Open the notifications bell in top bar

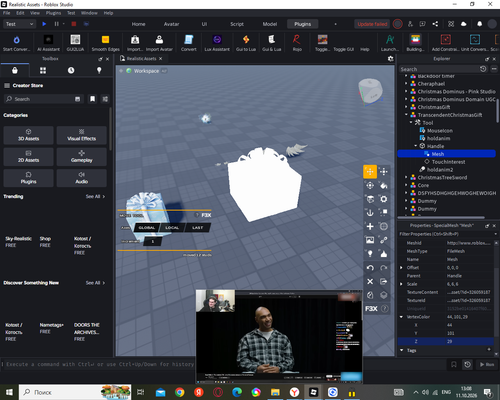[479, 24]
